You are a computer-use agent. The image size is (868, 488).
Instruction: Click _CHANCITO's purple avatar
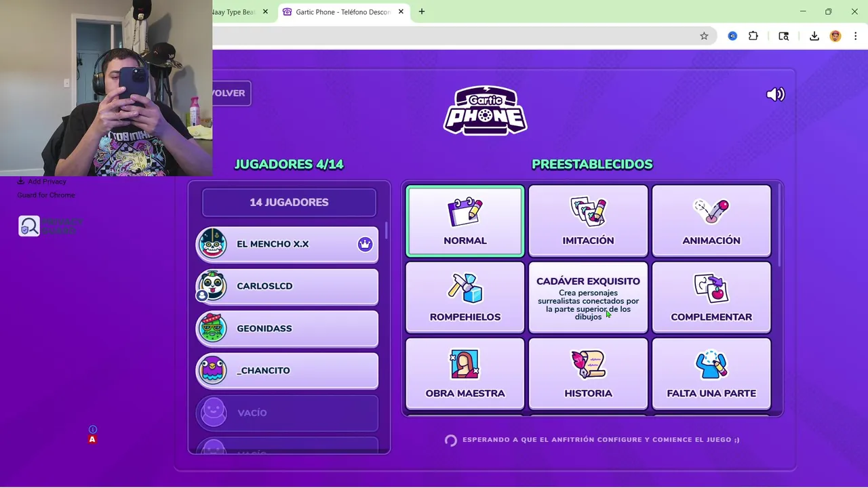coord(213,371)
